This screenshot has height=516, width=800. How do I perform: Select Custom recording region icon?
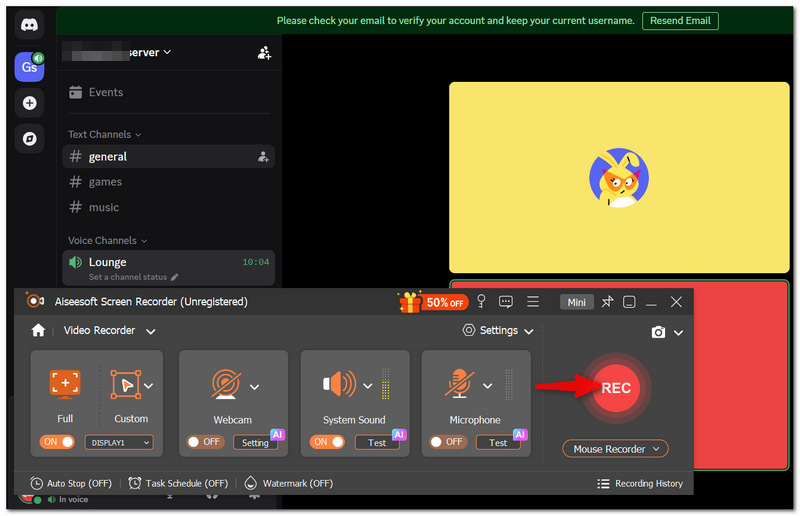[126, 385]
